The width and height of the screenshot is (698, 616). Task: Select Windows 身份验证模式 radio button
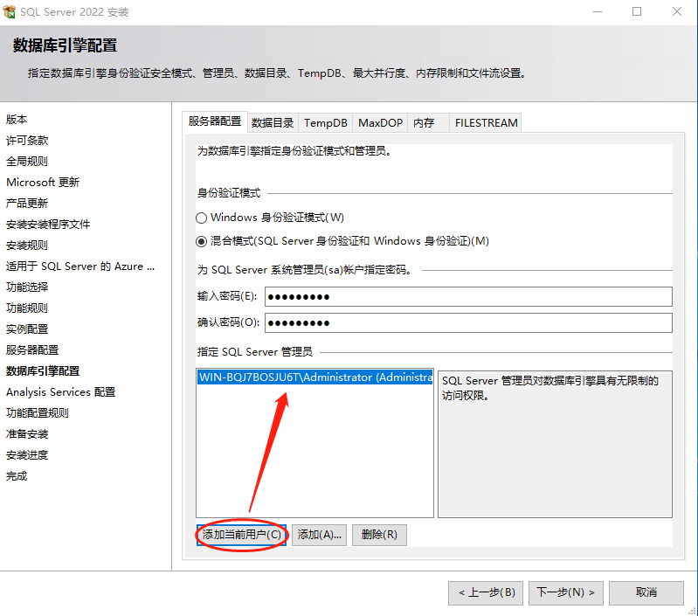201,218
